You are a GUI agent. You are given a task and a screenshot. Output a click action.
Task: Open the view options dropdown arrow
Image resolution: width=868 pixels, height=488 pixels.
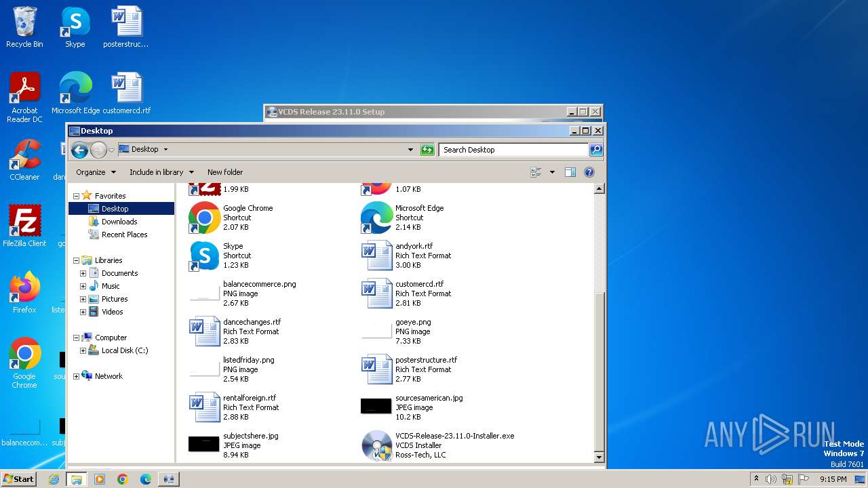[x=552, y=172]
